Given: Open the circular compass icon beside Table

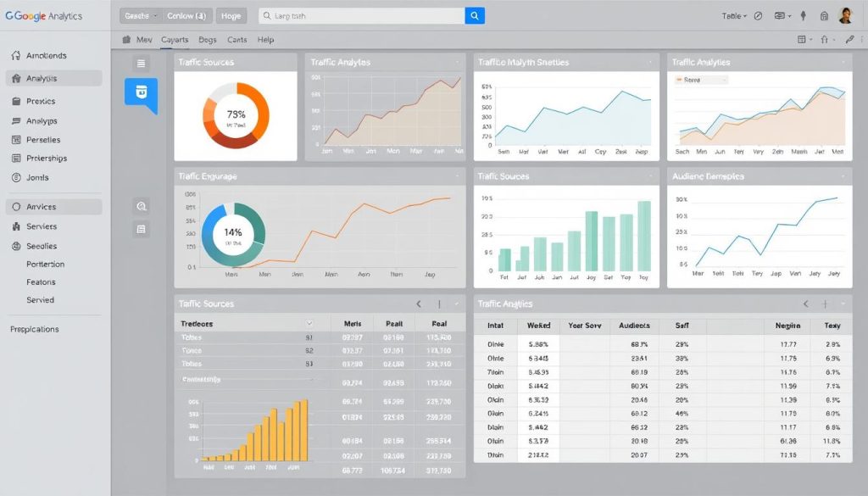Looking at the screenshot, I should click(758, 16).
